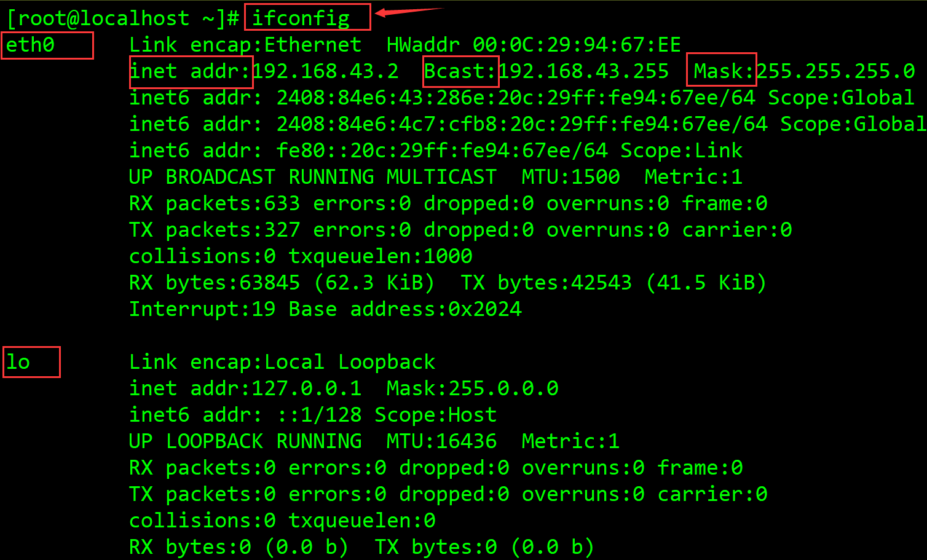Click the eth0 interface name
This screenshot has height=560, width=927.
coord(30,45)
